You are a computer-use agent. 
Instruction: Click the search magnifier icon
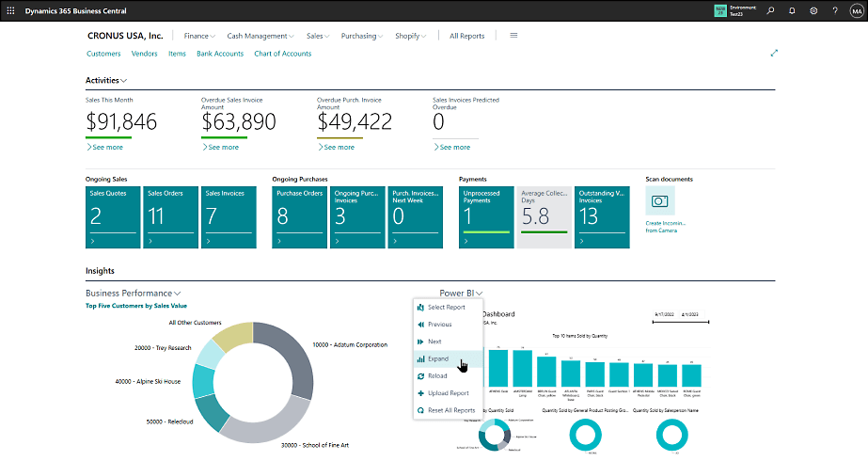(x=770, y=10)
